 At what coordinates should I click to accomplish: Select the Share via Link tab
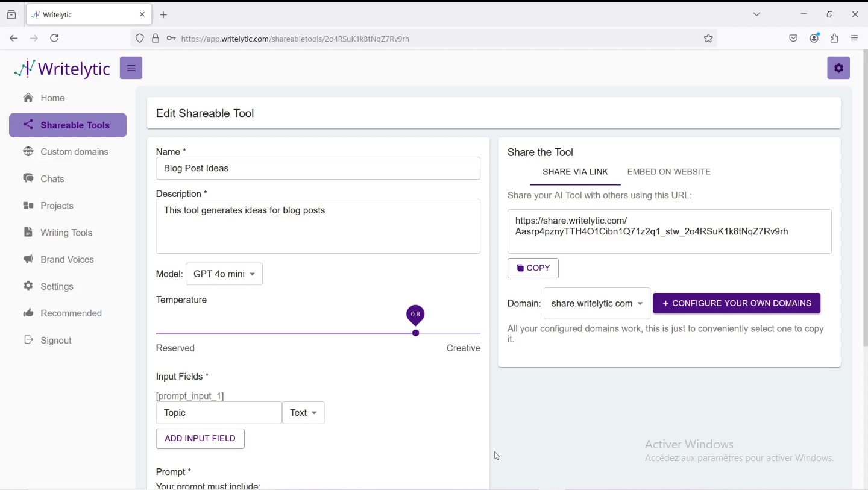pyautogui.click(x=575, y=172)
